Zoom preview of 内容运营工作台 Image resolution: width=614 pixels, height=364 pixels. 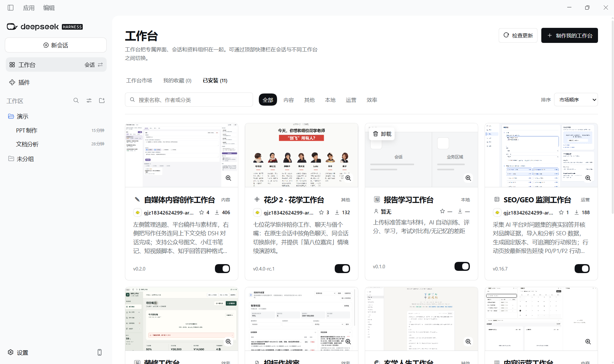pos(588,342)
